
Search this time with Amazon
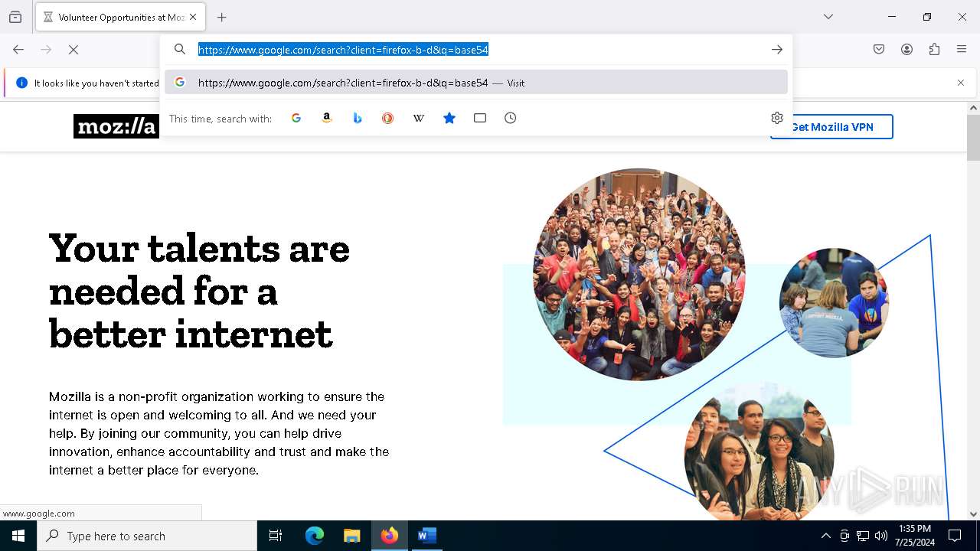(327, 118)
